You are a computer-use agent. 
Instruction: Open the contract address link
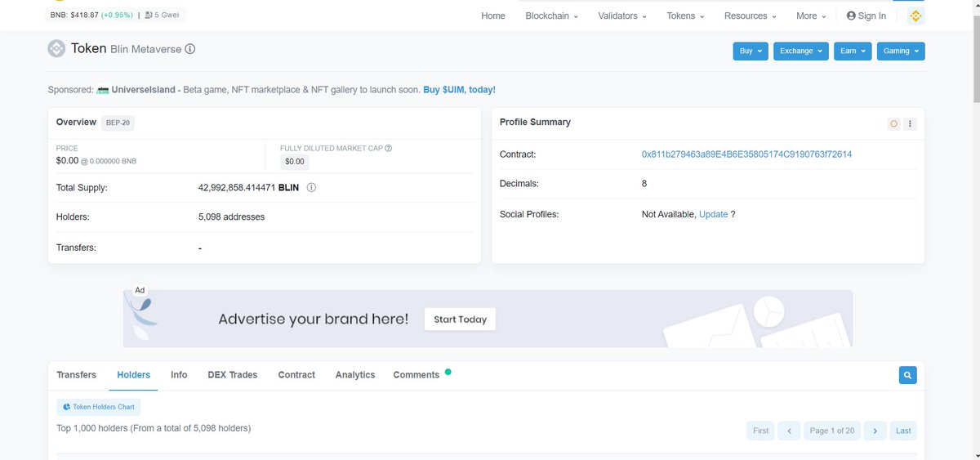coord(747,154)
